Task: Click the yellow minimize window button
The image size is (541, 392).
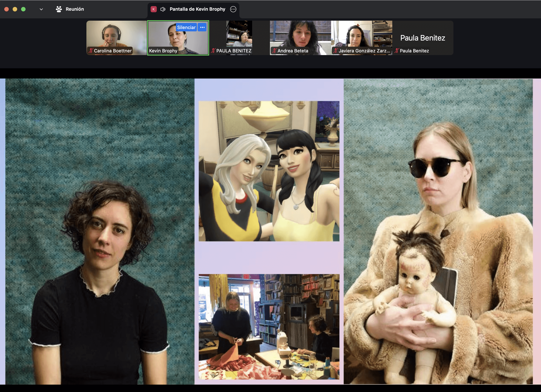Action: [15, 9]
